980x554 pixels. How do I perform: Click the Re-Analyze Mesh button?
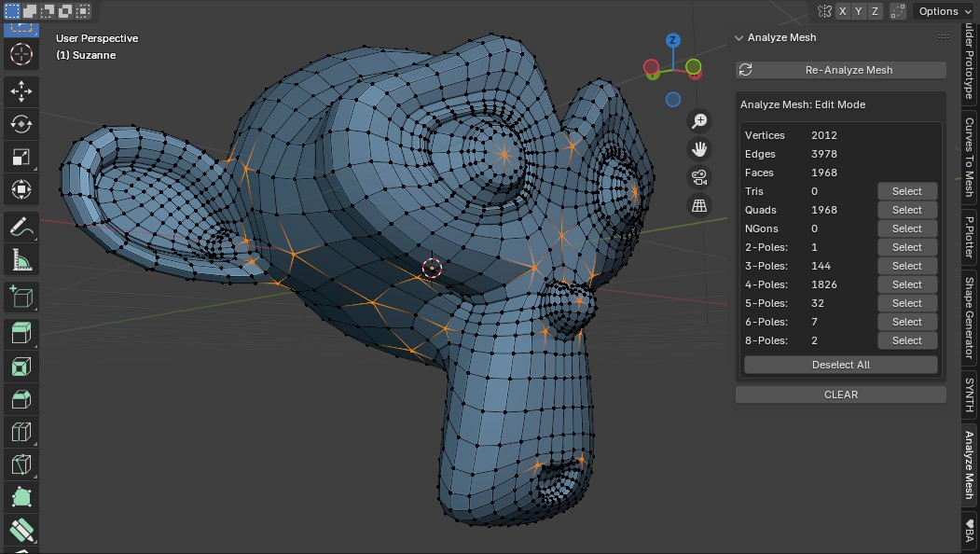tap(840, 69)
